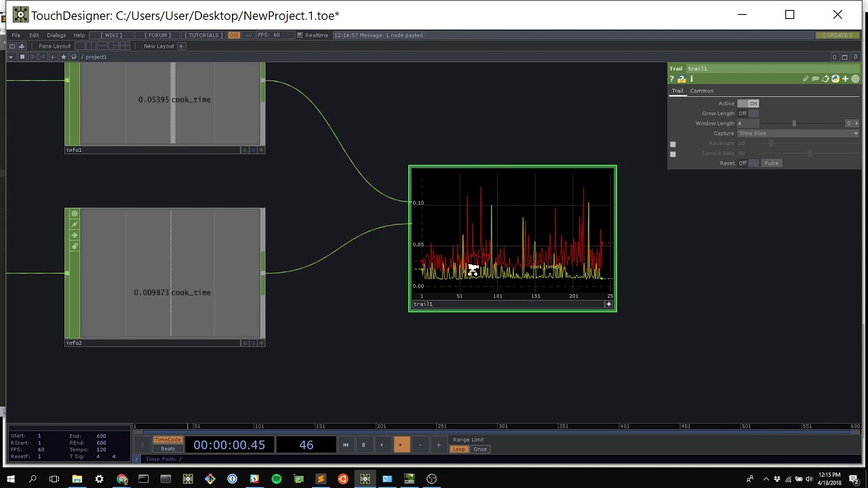Show operator info icon for trail1
The width and height of the screenshot is (868, 488).
(692, 79)
